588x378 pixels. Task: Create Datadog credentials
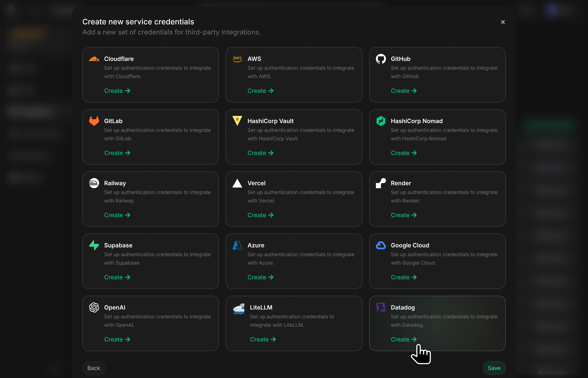(x=404, y=339)
